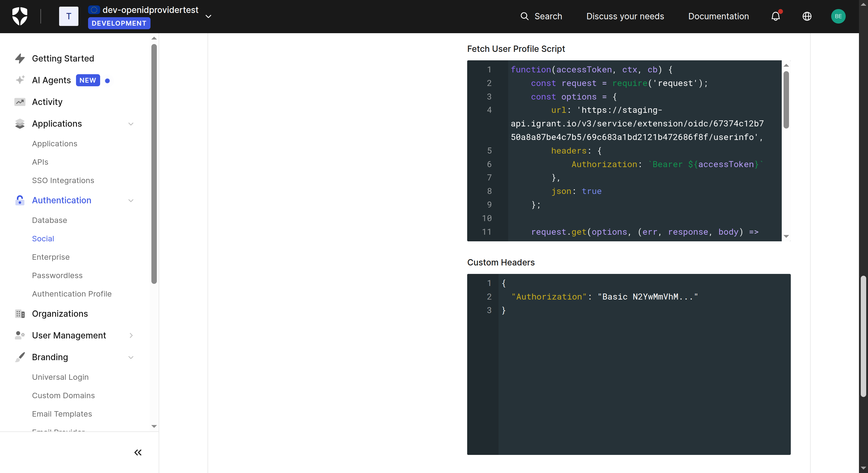This screenshot has height=473, width=868.
Task: Click the Activity chart icon
Action: click(20, 102)
